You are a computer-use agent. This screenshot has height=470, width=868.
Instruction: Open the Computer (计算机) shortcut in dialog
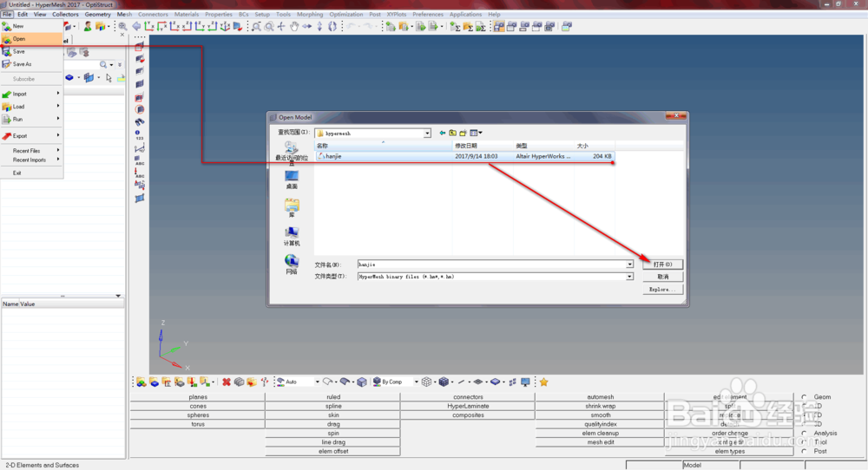point(292,236)
